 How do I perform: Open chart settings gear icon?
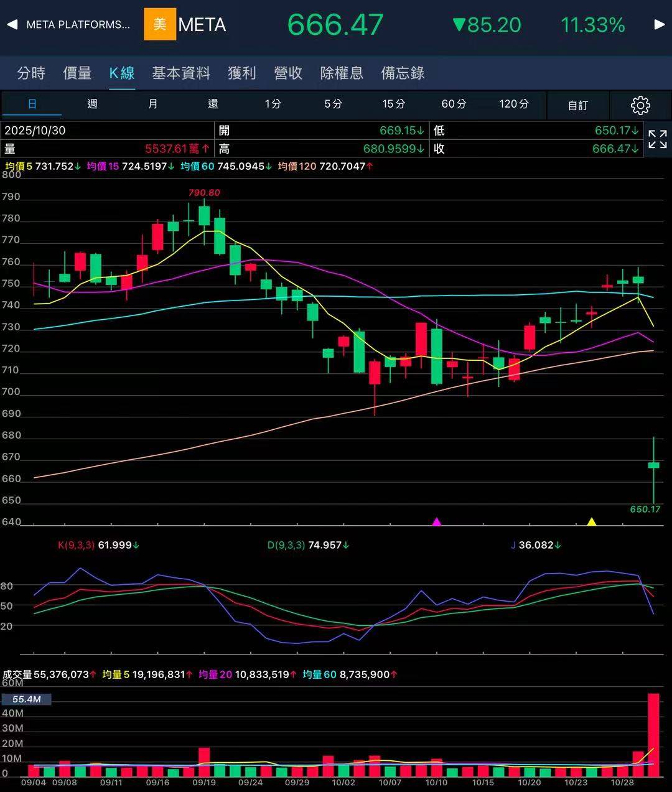(x=640, y=105)
